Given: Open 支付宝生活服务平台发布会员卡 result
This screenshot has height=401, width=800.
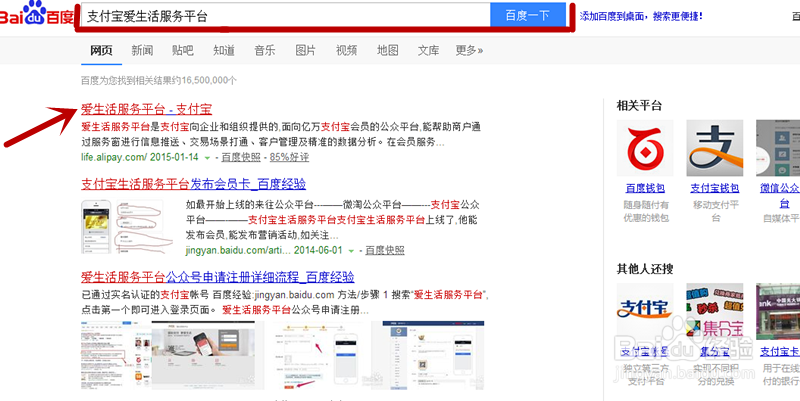Looking at the screenshot, I should click(x=193, y=184).
